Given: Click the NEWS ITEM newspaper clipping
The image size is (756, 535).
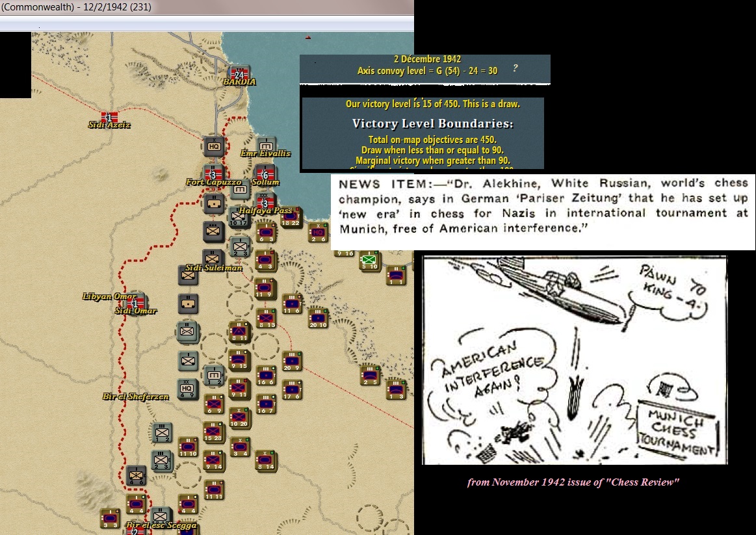Looking at the screenshot, I should tap(543, 212).
